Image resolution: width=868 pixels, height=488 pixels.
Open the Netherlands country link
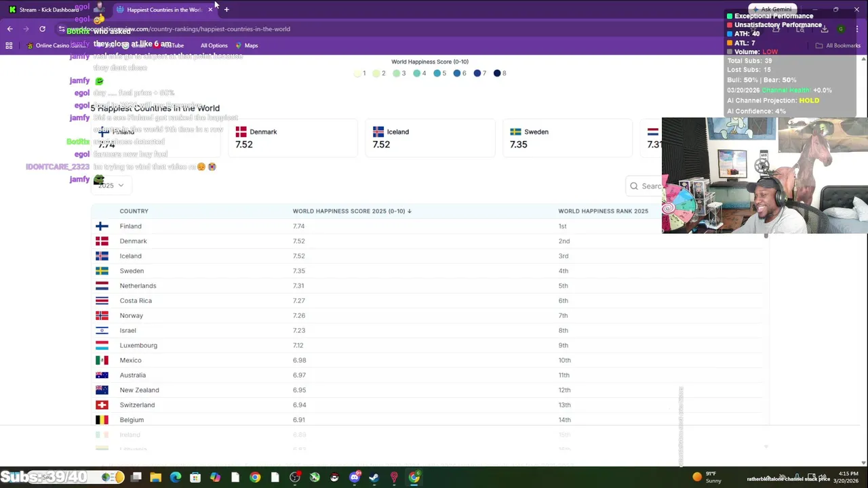pyautogui.click(x=138, y=286)
